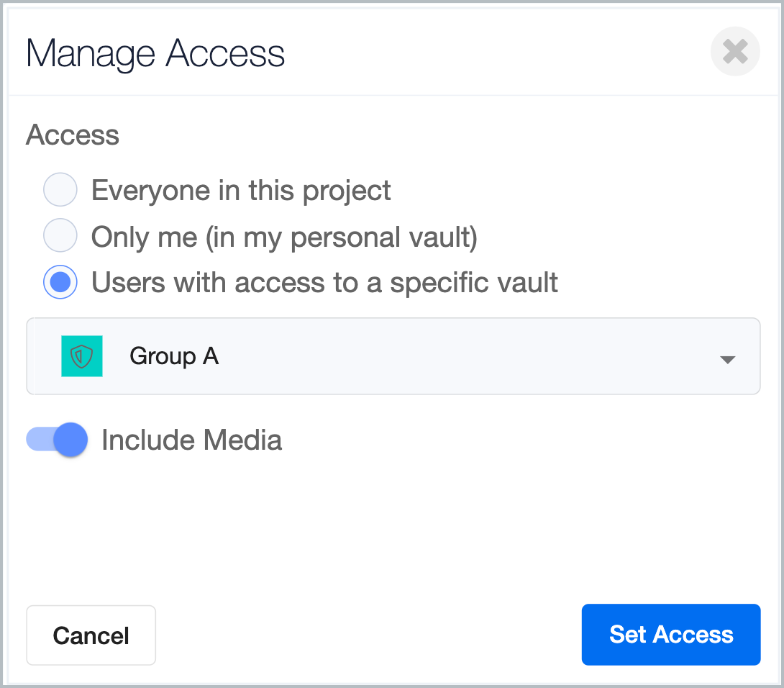This screenshot has height=688, width=784.
Task: Click the "Only me (in my personal vault)" label
Action: point(284,237)
